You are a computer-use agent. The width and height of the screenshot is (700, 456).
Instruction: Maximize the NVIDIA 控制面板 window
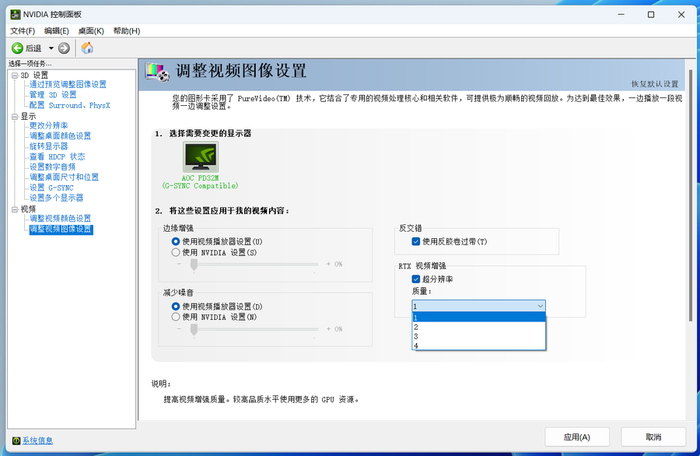tap(651, 15)
